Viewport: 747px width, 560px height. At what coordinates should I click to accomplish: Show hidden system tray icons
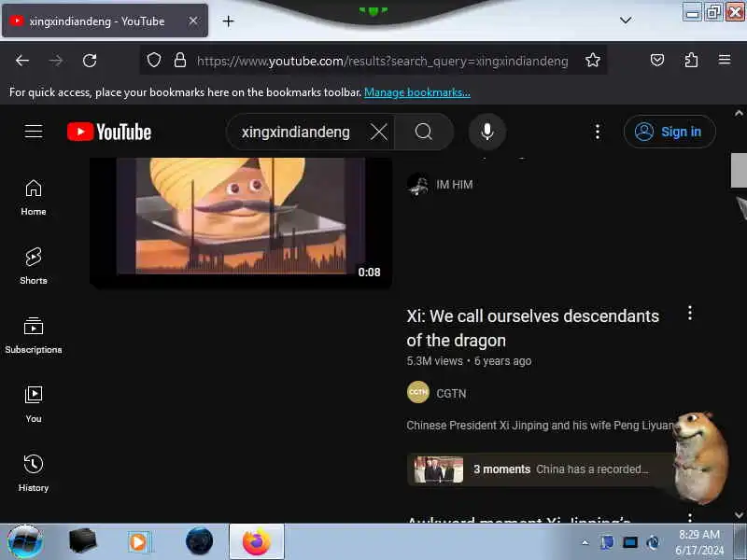[585, 542]
